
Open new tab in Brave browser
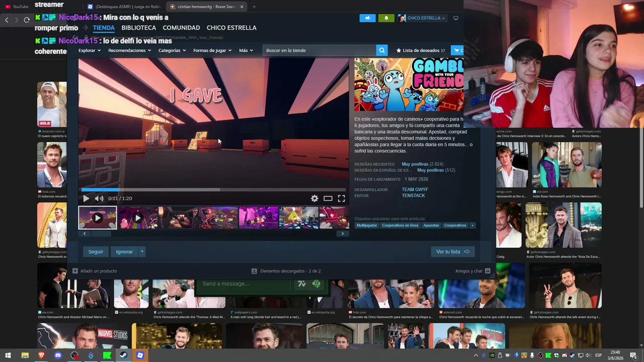pos(254,7)
